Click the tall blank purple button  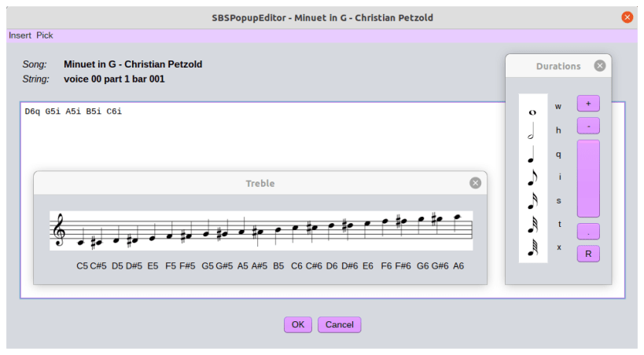[x=588, y=178]
